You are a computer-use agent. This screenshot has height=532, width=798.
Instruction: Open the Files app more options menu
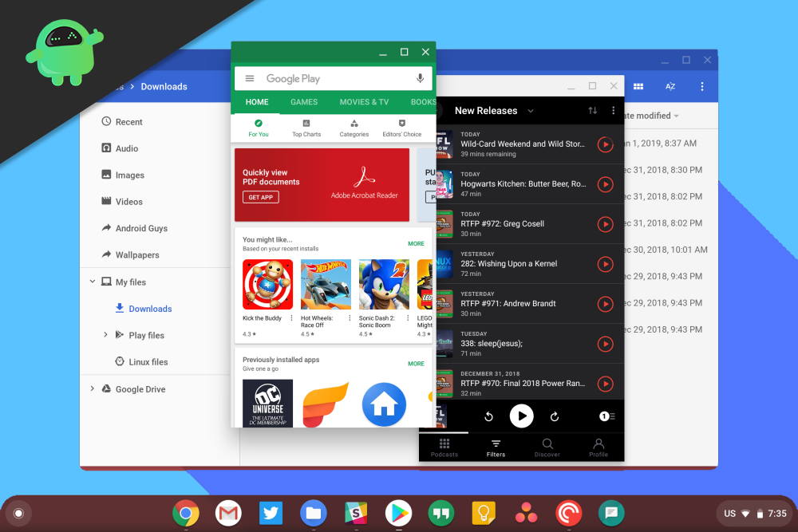tap(702, 86)
